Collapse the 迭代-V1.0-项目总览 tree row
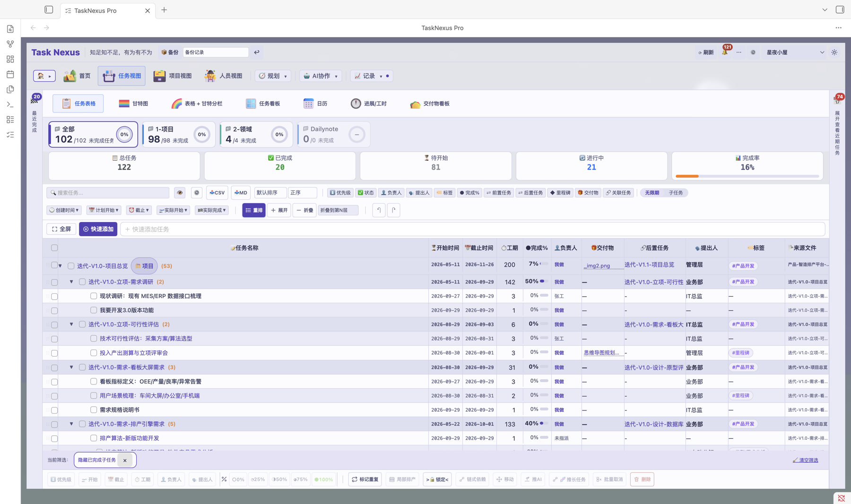Image resolution: width=851 pixels, height=504 pixels. click(x=61, y=266)
